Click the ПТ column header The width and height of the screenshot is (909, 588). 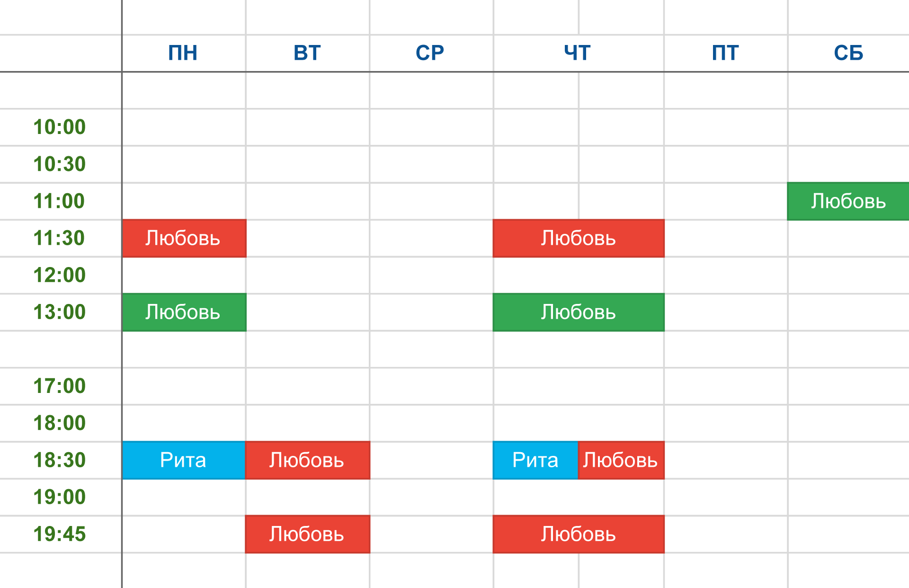coord(725,53)
